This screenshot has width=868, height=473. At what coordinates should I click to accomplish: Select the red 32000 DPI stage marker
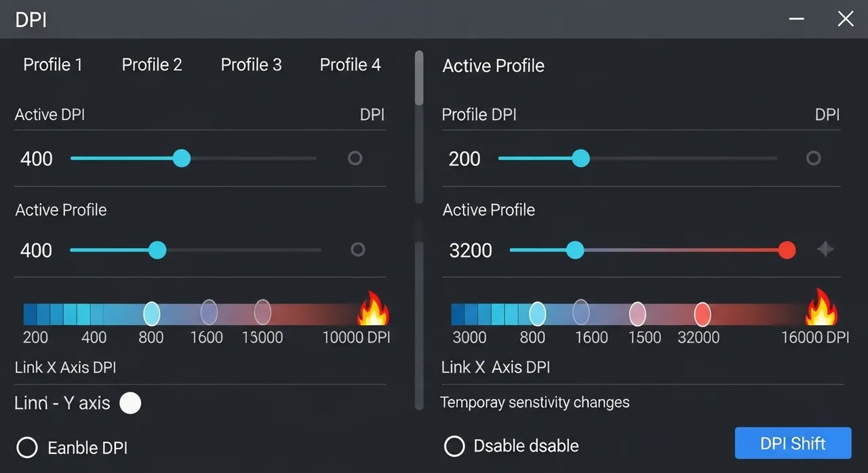tap(703, 314)
